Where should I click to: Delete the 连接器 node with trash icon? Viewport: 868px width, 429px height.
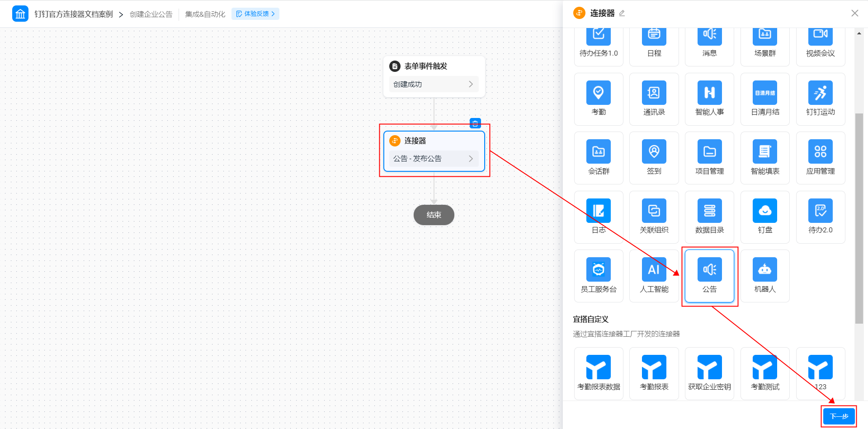point(475,123)
